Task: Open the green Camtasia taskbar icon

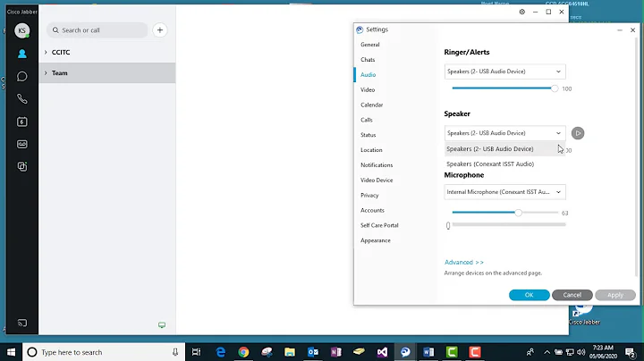Action: pyautogui.click(x=452, y=352)
